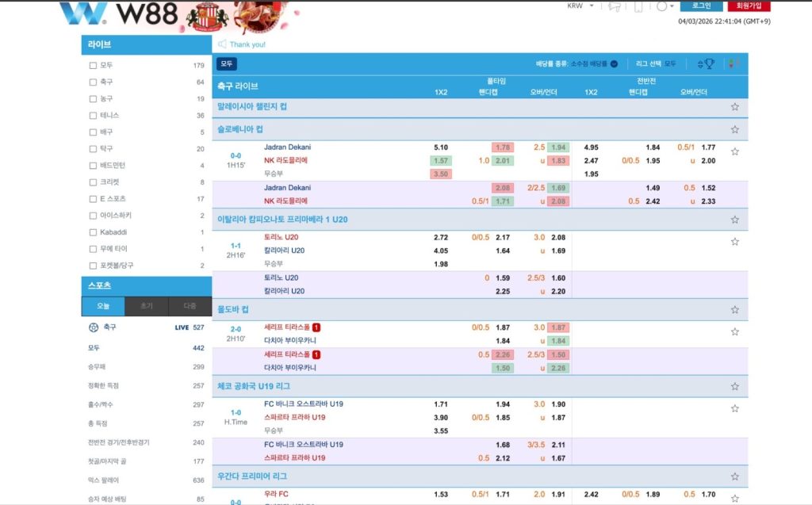Viewport: 812px width, 505px height.
Task: Favorite the Jadran Dekani match star
Action: pyautogui.click(x=734, y=151)
